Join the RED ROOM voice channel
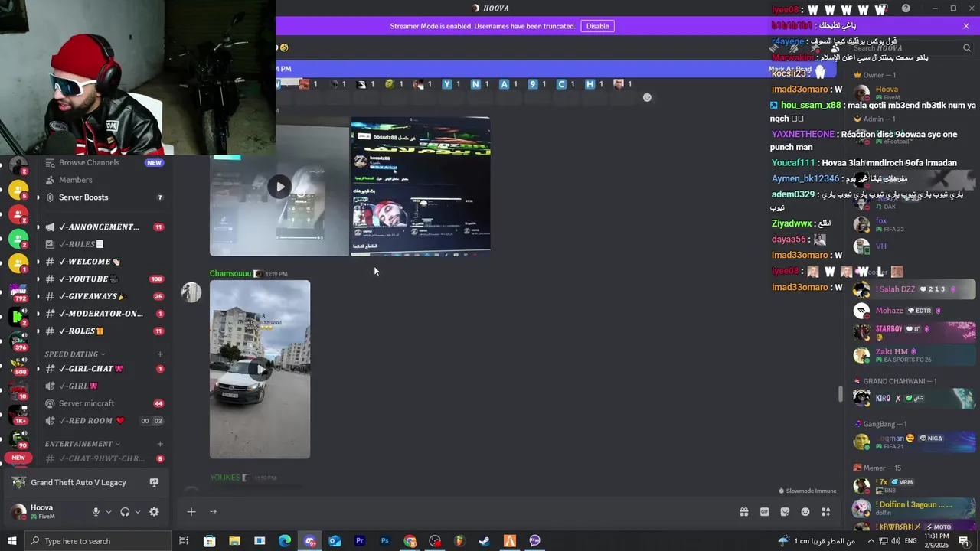This screenshot has width=980, height=551. tap(90, 421)
